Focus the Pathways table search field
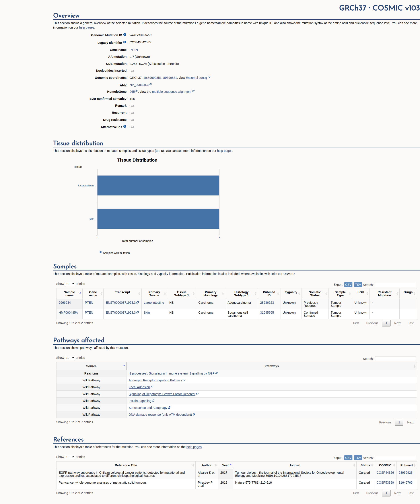Screen dimensions: 420x504 click(395, 359)
